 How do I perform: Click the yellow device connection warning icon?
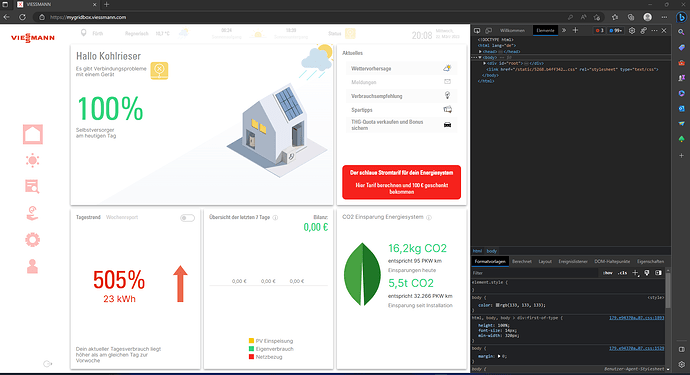(159, 70)
